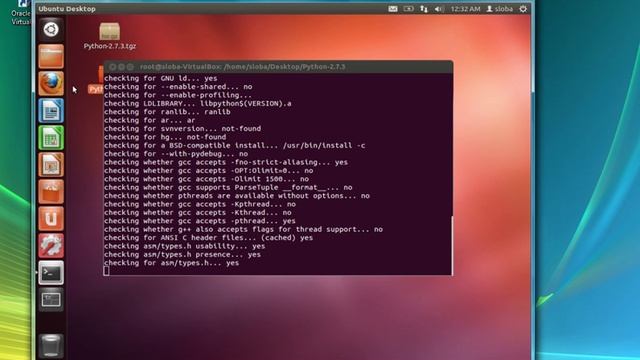Click 'checking for hg... not-found' line
Screen dimensions: 640x360
click(x=165, y=137)
